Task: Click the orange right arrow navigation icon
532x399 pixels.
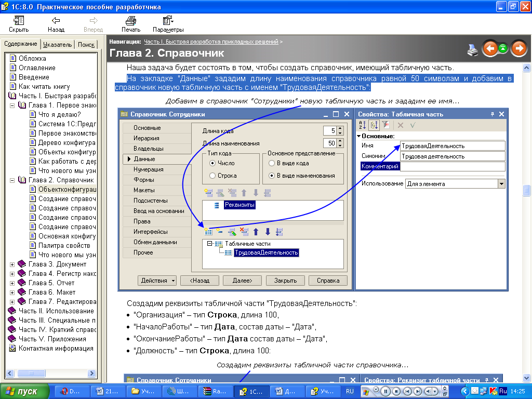Action: click(x=518, y=49)
